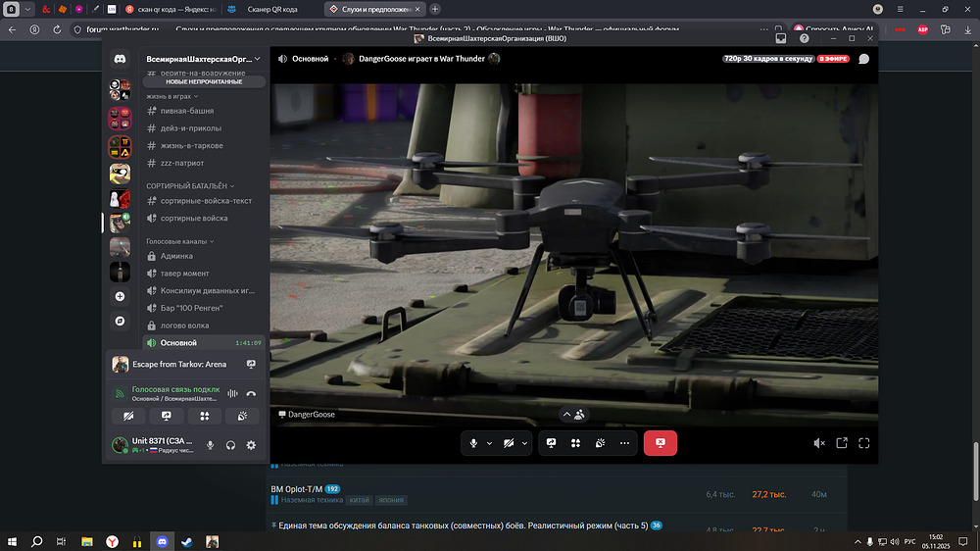Stop watching stream red button

(x=660, y=443)
